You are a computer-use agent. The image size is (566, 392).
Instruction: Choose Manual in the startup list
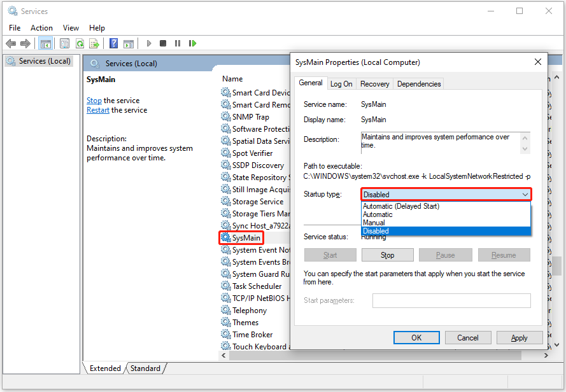tap(446, 223)
